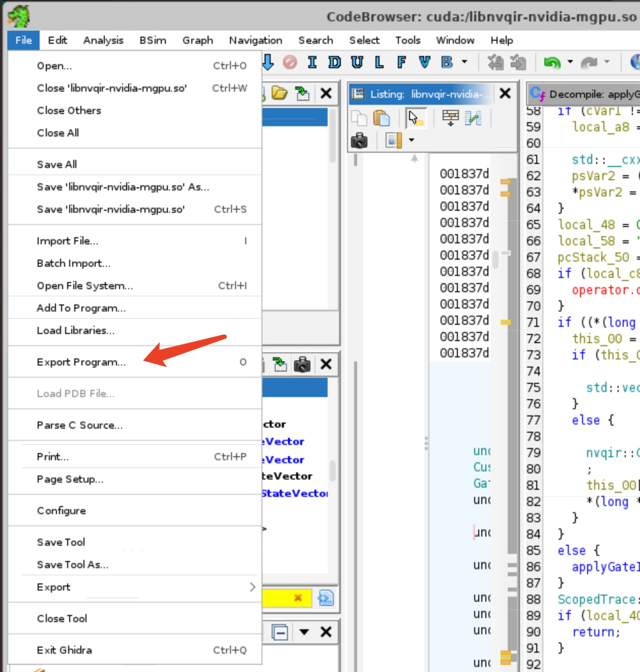Click the Listing window header icon
The height and width of the screenshot is (672, 640).
pyautogui.click(x=358, y=94)
